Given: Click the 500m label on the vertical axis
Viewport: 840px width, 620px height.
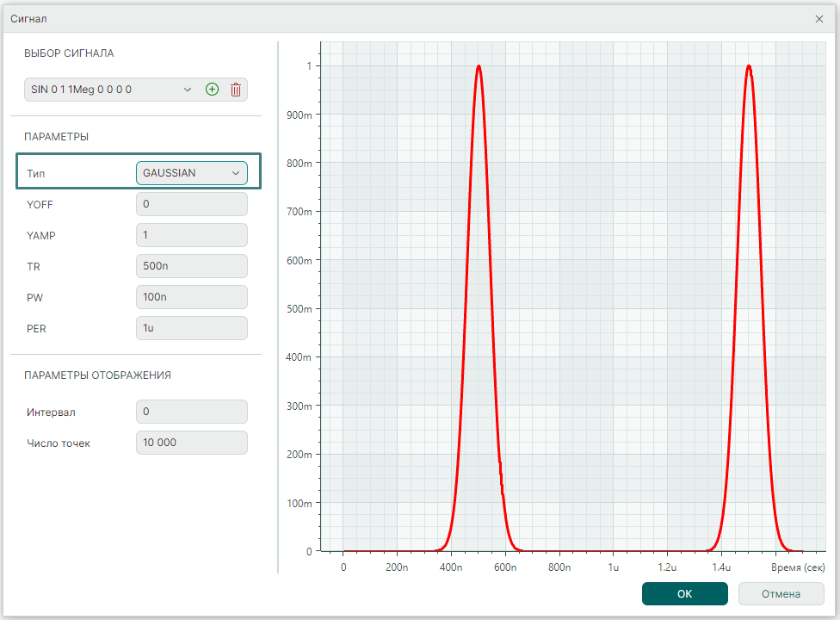Looking at the screenshot, I should pyautogui.click(x=300, y=309).
